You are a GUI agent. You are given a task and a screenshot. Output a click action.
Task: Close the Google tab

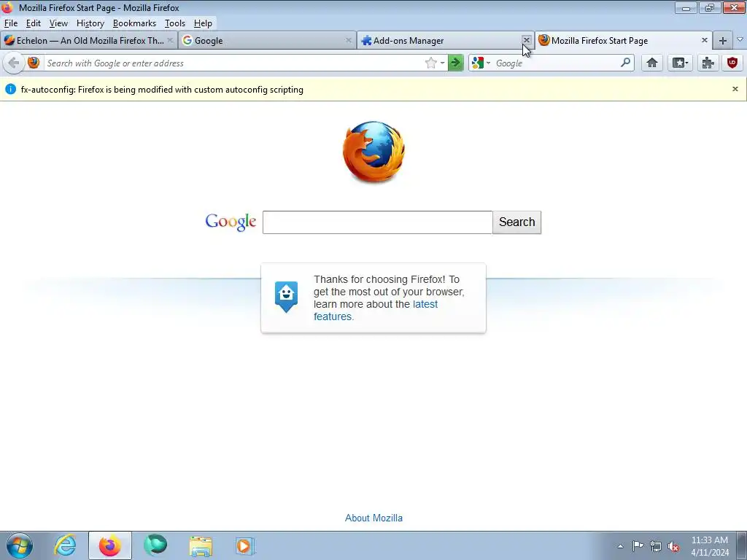(x=349, y=41)
